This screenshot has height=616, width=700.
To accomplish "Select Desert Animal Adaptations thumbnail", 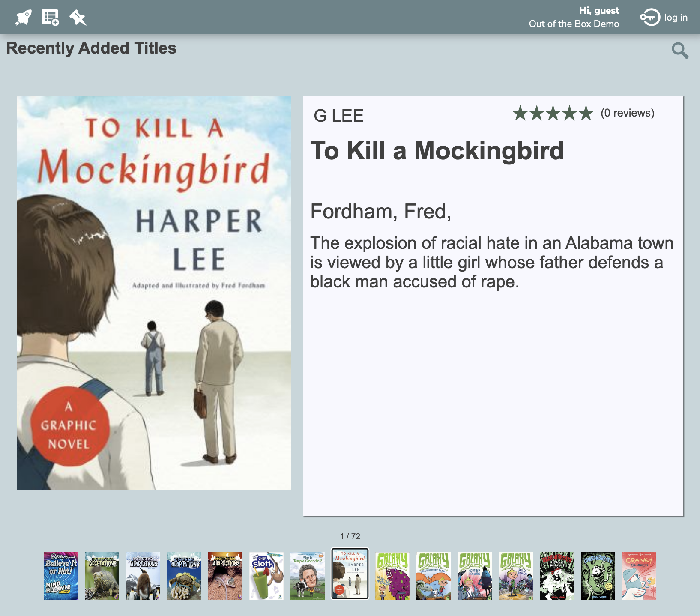I will click(x=225, y=576).
